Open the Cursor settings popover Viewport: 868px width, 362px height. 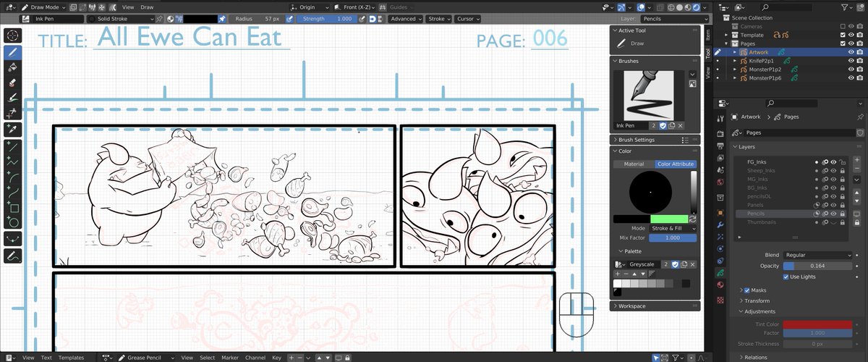click(468, 19)
